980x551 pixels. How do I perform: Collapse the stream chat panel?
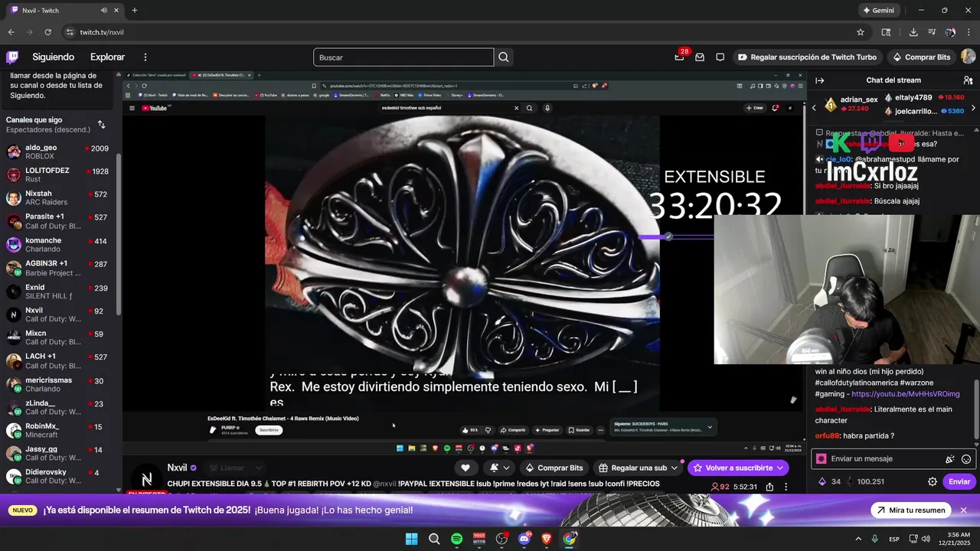click(819, 80)
